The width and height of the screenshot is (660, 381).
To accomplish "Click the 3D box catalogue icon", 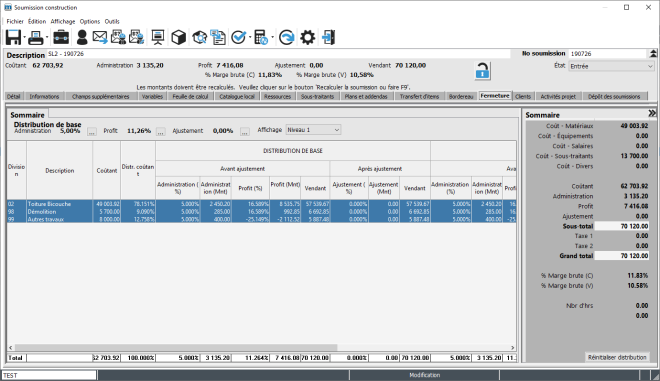I will tap(178, 37).
